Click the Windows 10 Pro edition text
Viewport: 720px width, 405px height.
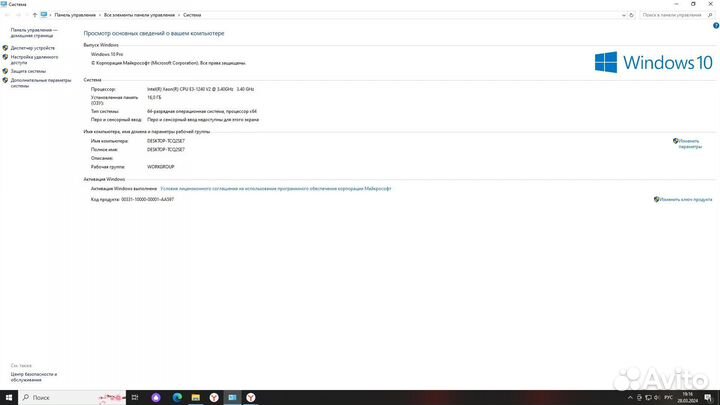coord(107,54)
